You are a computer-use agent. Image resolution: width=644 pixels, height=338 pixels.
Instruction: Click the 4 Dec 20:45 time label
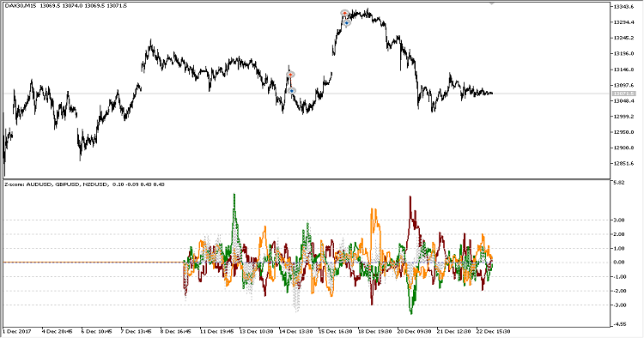click(57, 331)
